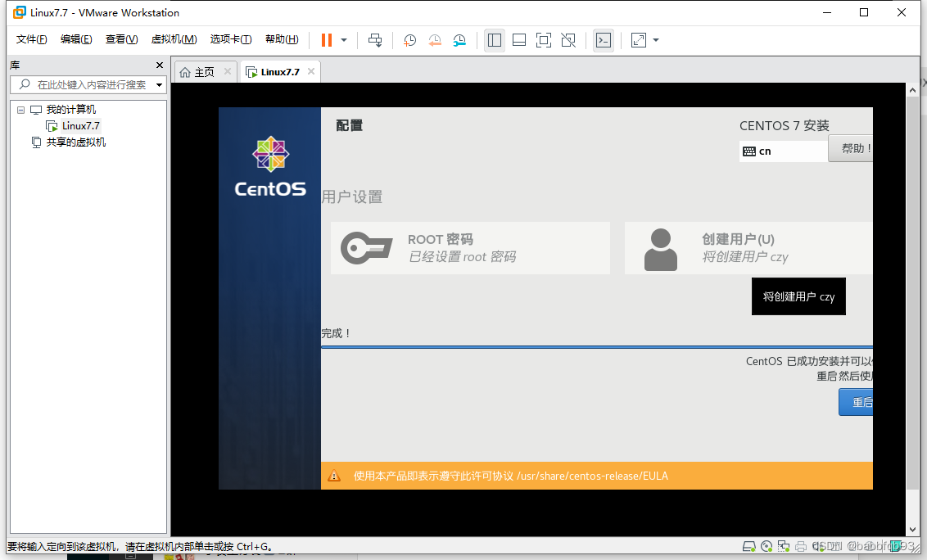Close the library panel
Screen dimensions: 927x560
pyautogui.click(x=159, y=65)
